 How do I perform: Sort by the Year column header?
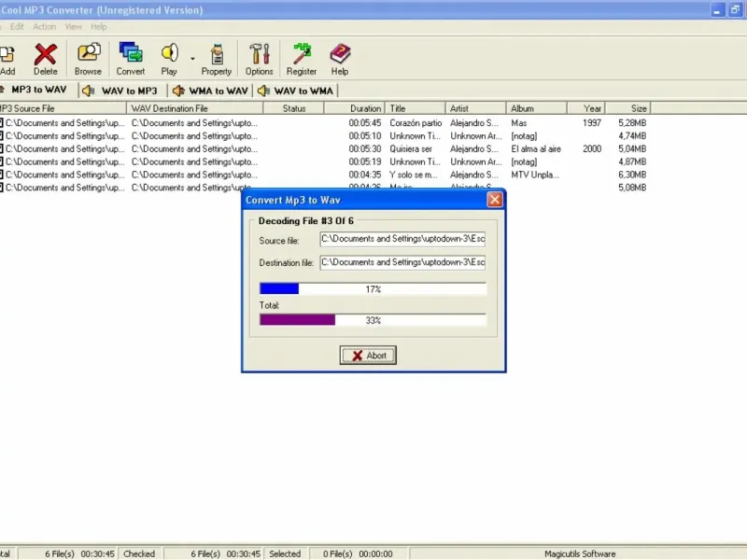(x=586, y=108)
